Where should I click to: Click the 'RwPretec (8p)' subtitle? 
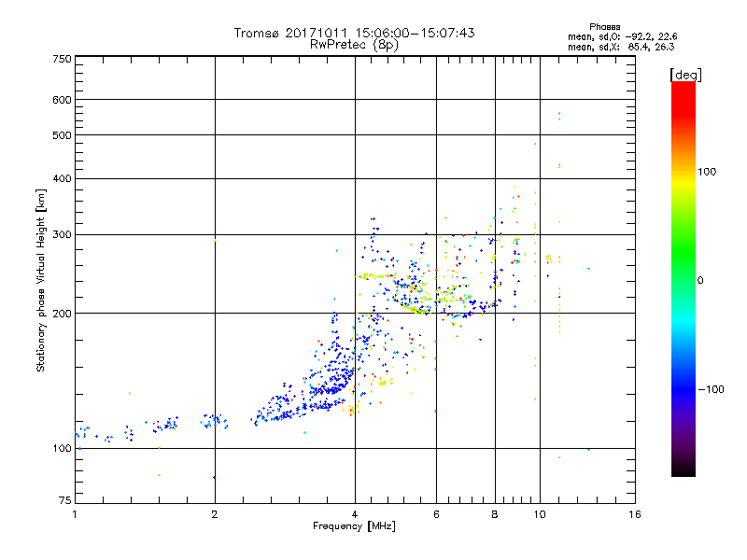pos(354,45)
